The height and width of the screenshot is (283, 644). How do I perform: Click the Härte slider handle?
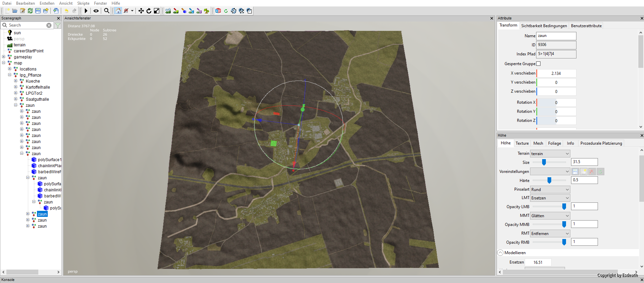point(549,180)
